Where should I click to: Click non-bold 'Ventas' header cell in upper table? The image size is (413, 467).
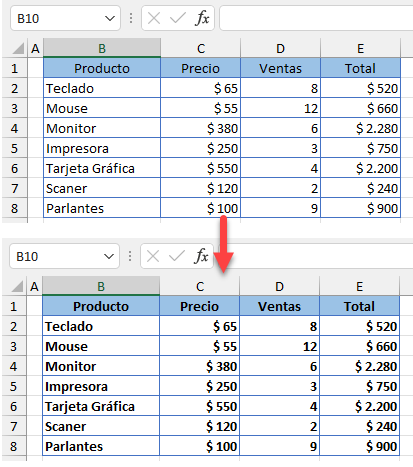[x=281, y=68]
